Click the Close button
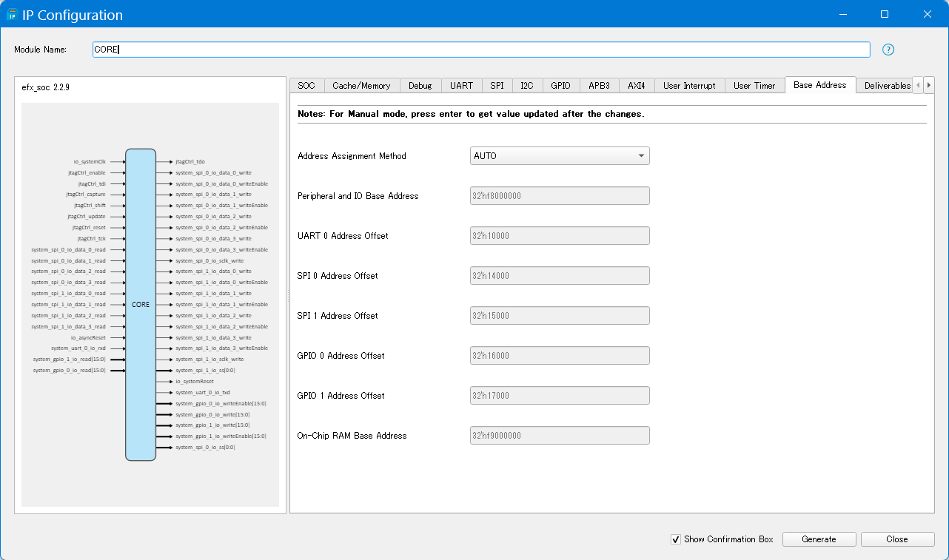 [896, 539]
